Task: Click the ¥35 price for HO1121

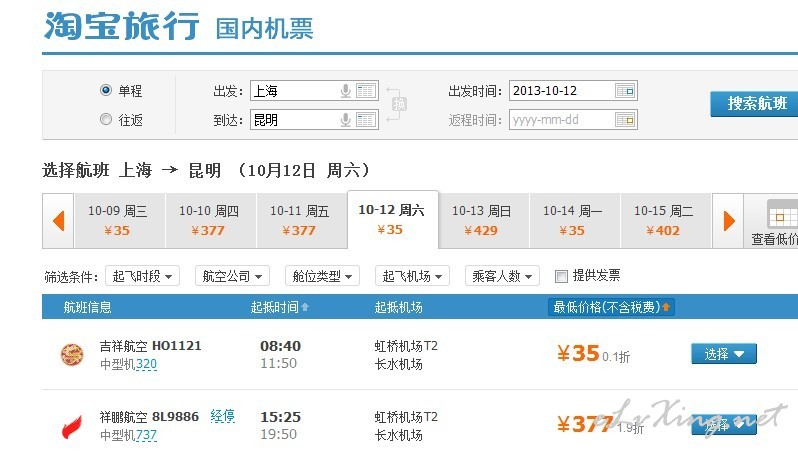Action: click(x=578, y=353)
